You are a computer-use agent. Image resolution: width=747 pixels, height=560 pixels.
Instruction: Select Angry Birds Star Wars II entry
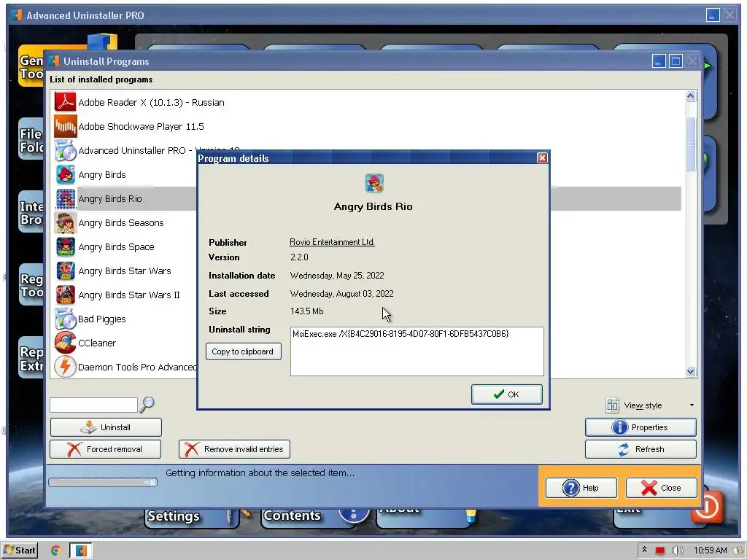pyautogui.click(x=129, y=295)
